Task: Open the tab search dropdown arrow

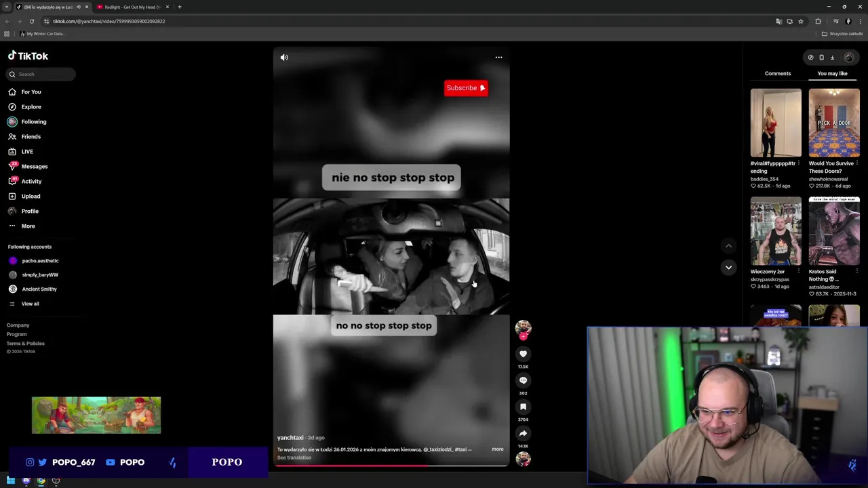Action: [6, 7]
